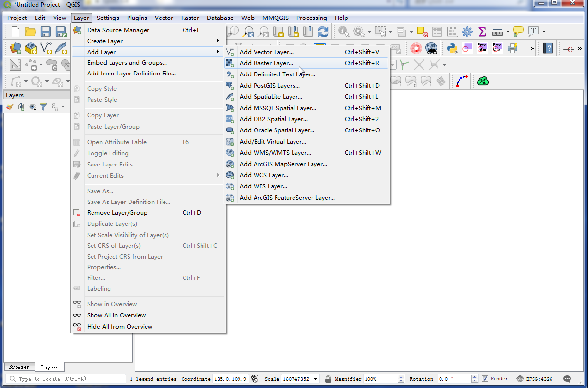Click Remove Layer/Group entry
Screen dimensions: 588x388
pos(148,212)
